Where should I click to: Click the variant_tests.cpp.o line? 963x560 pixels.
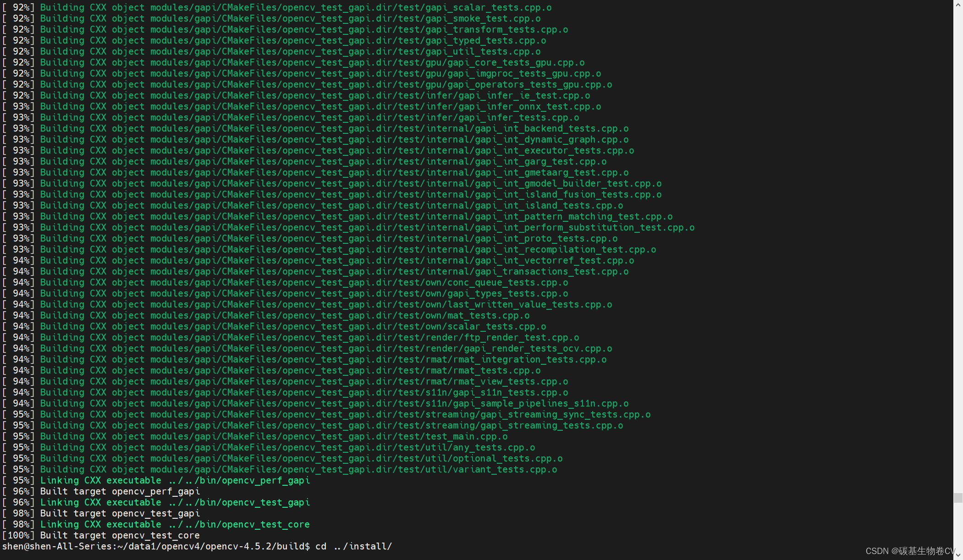tap(280, 470)
